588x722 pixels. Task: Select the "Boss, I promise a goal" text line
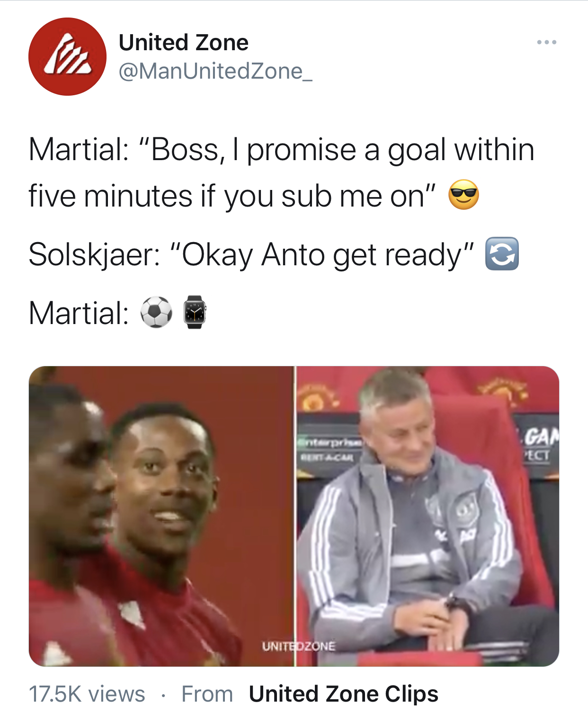pos(282,150)
